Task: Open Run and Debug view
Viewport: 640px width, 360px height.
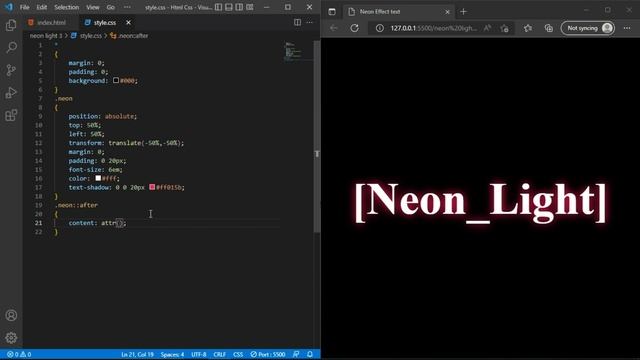Action: click(11, 93)
